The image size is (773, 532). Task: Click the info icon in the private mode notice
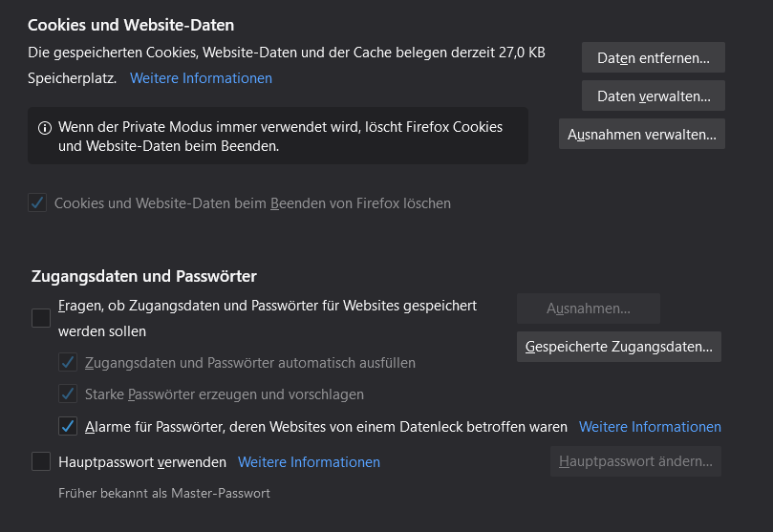(44, 127)
